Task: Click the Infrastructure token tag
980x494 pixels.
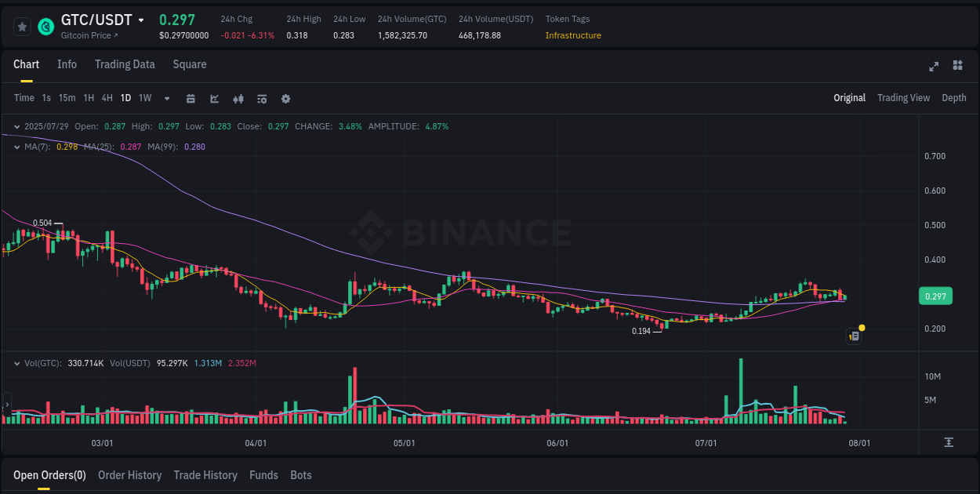Action: (573, 35)
